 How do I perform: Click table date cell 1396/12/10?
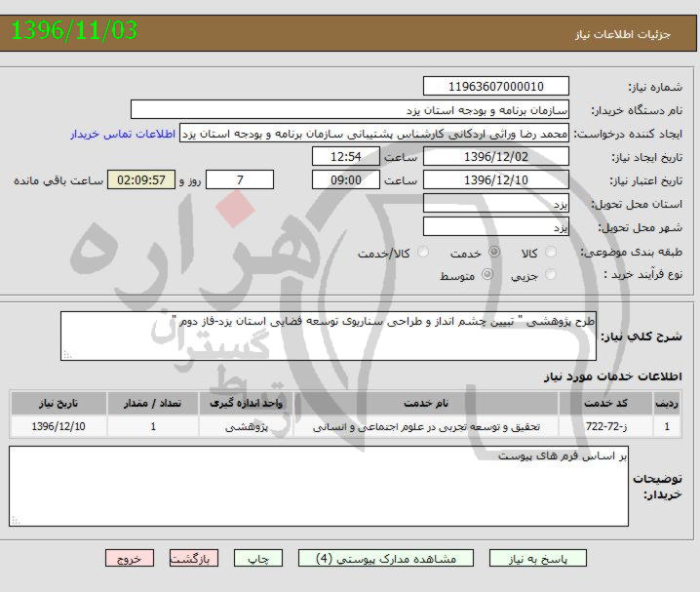[x=58, y=426]
